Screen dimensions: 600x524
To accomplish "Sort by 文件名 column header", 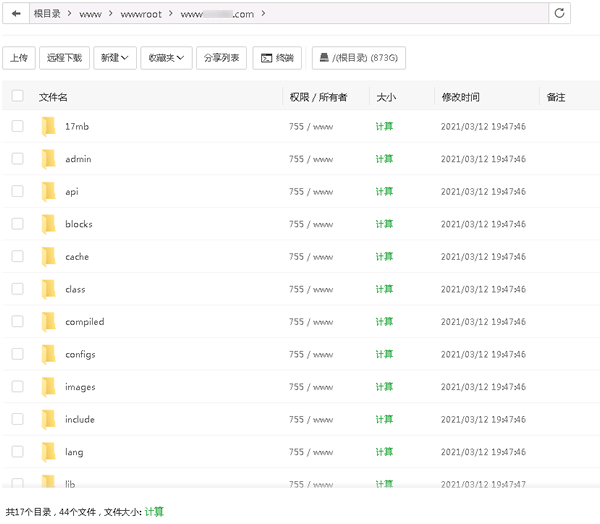I will (53, 97).
